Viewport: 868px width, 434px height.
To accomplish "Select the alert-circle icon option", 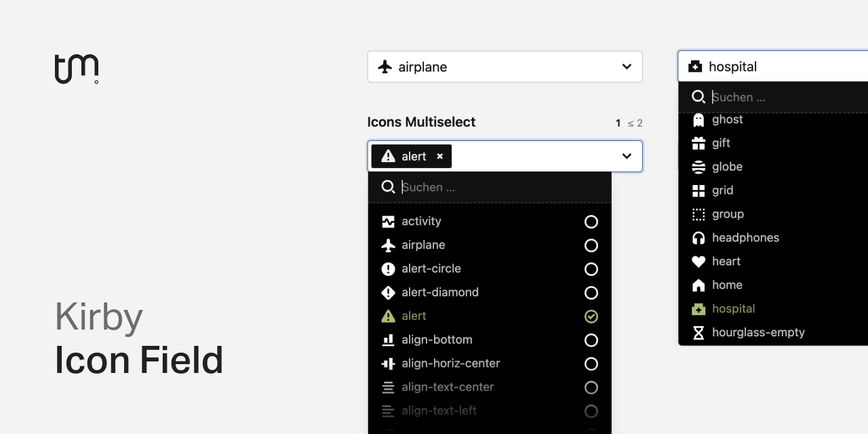I will (431, 269).
